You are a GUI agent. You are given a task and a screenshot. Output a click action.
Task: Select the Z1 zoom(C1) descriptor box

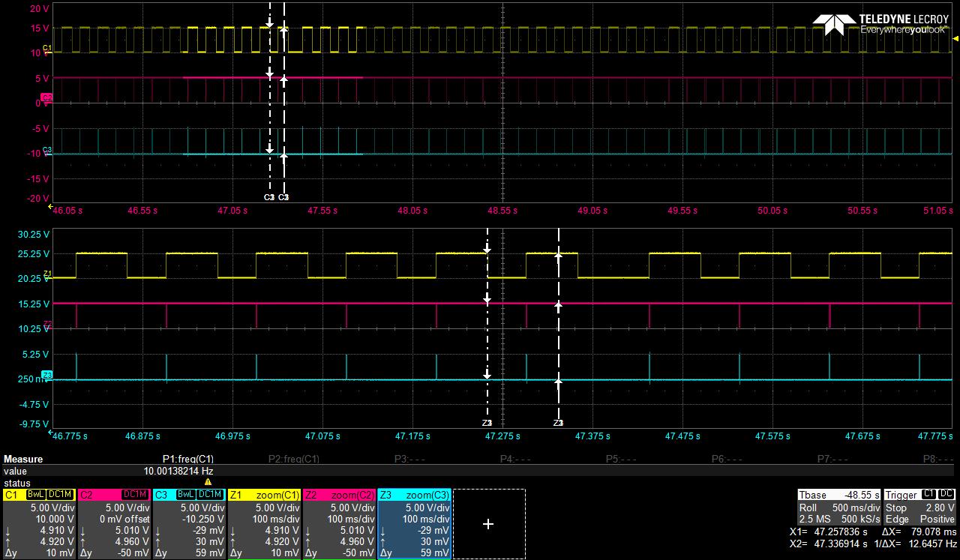click(x=264, y=524)
